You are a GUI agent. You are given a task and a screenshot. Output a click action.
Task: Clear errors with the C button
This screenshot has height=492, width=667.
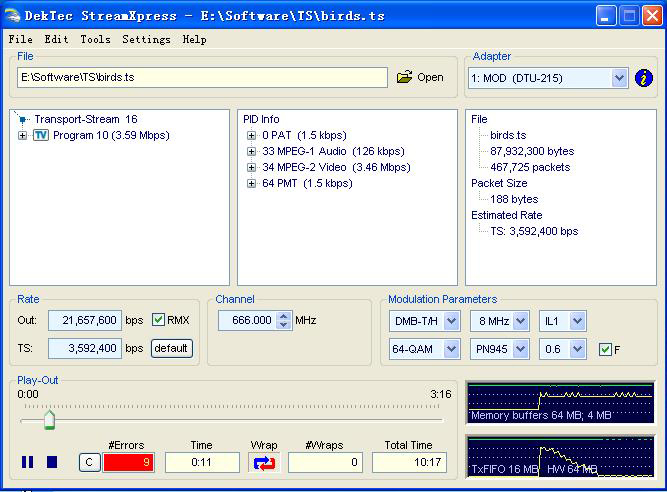tap(89, 462)
